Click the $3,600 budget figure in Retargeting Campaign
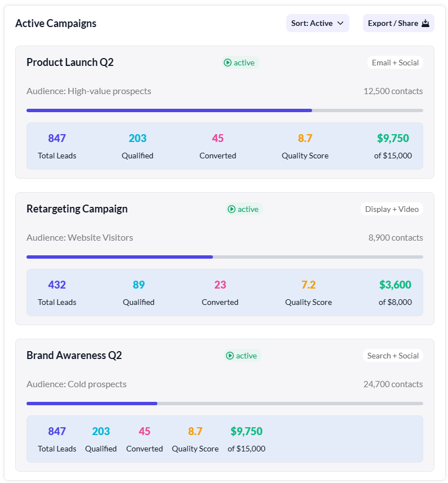This screenshot has height=483, width=448. point(395,285)
